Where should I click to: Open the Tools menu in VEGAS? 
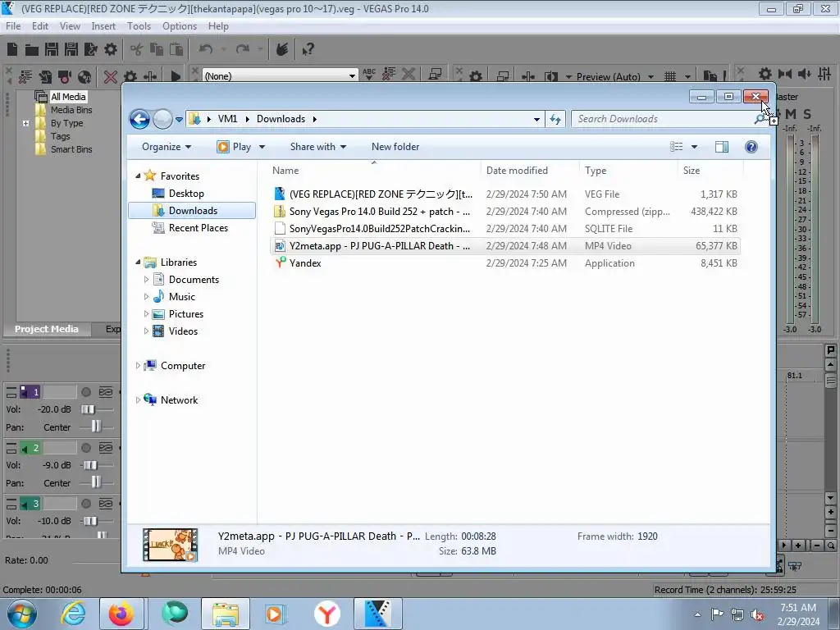[x=139, y=26]
